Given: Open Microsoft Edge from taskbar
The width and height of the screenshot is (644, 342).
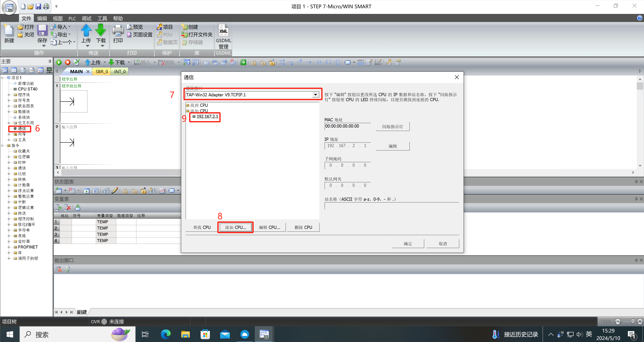Looking at the screenshot, I should (166, 335).
